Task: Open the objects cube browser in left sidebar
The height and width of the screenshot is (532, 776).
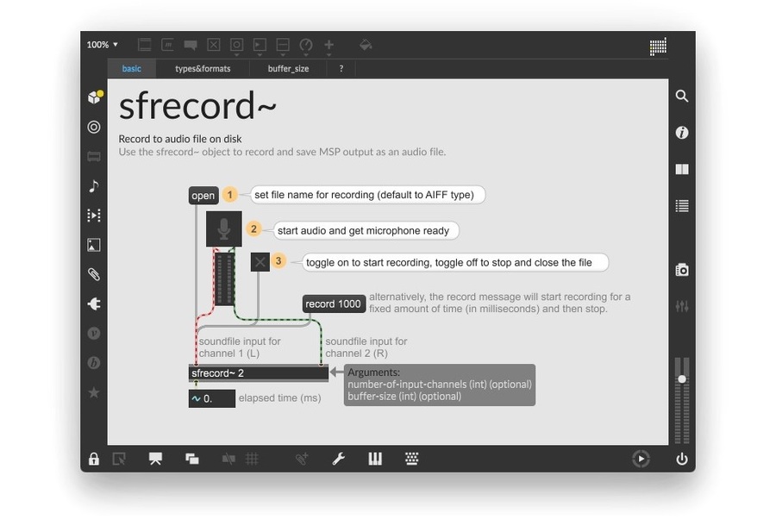Action: tap(94, 97)
